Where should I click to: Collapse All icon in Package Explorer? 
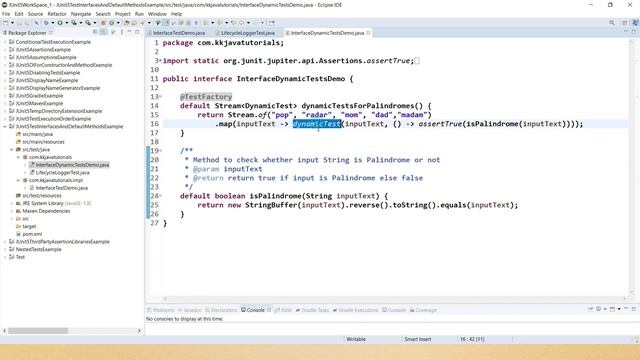point(95,32)
